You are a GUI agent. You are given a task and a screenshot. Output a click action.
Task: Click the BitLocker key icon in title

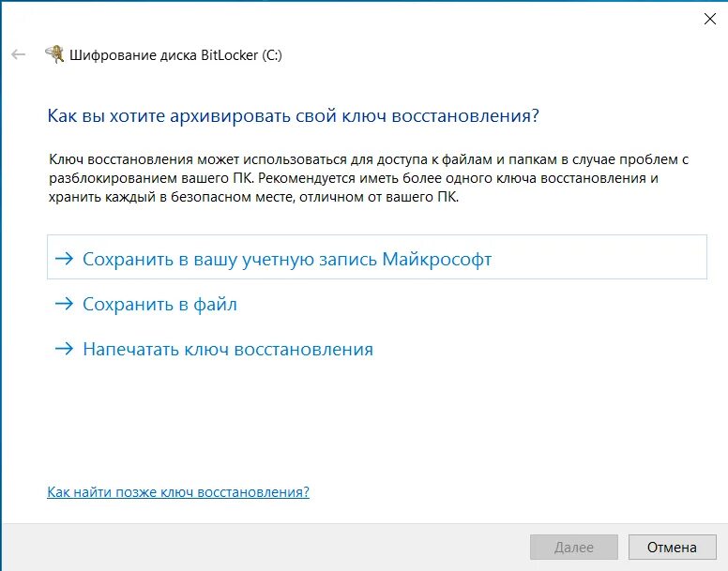(54, 54)
